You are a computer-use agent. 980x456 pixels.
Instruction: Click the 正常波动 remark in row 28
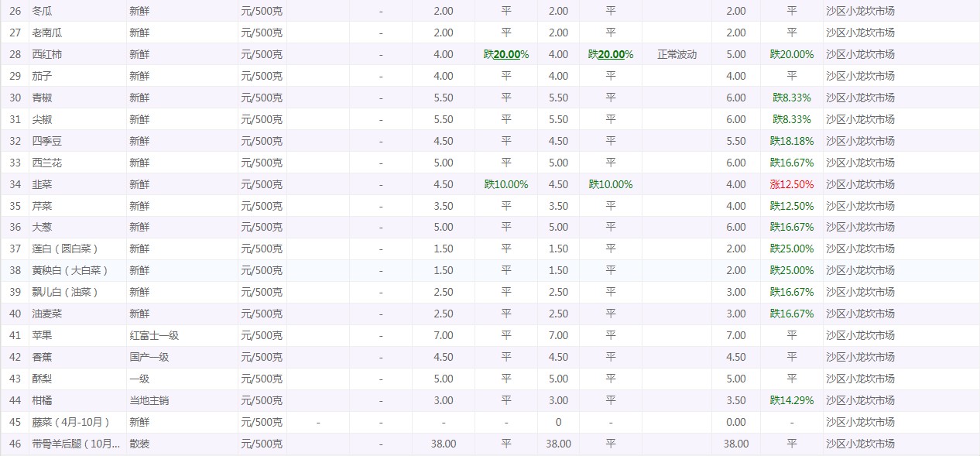pyautogui.click(x=677, y=55)
